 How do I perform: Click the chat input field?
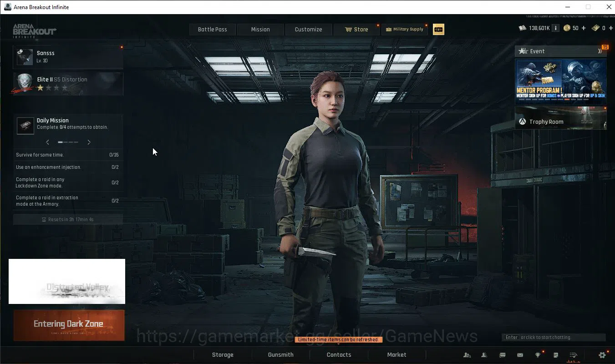click(554, 338)
